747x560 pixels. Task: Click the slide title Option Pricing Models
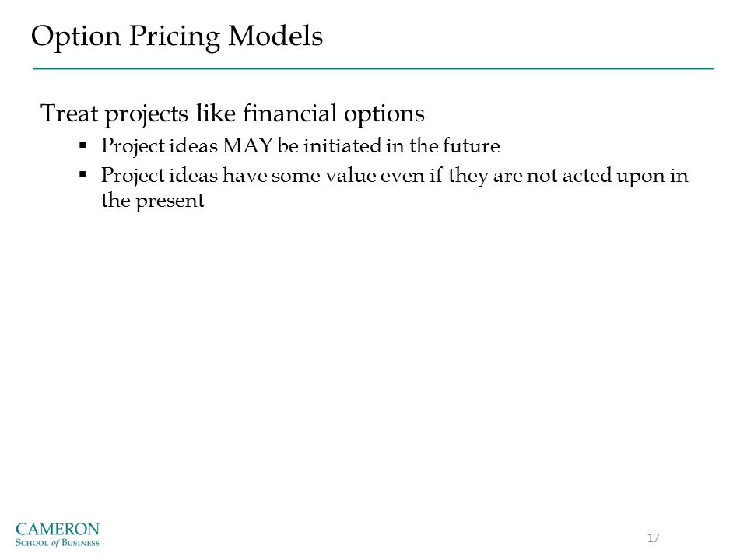(177, 37)
